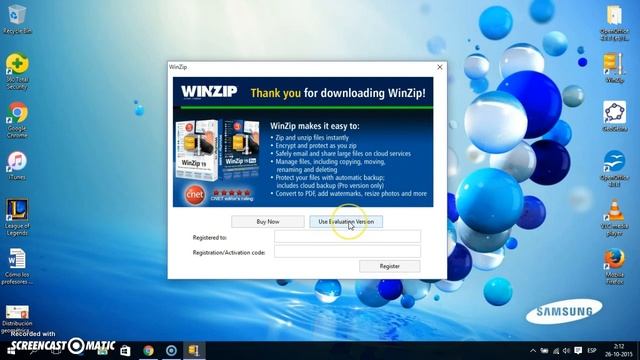
Task: Launch League of Legends desktop icon
Action: pos(17,217)
